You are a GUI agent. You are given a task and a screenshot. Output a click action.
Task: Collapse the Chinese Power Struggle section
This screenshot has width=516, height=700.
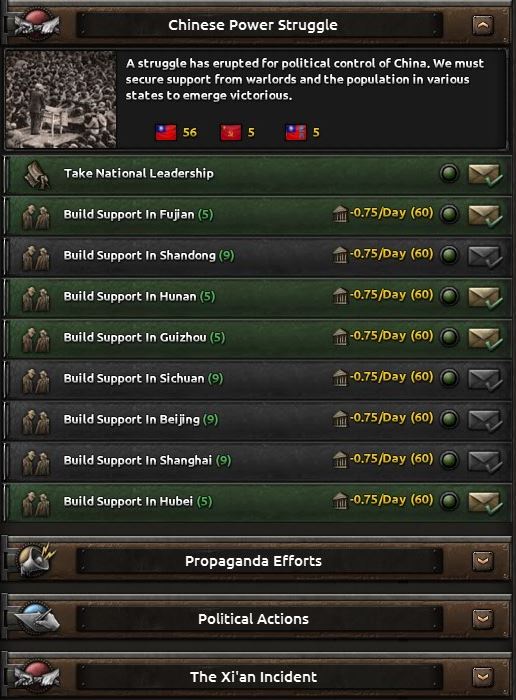pos(483,25)
